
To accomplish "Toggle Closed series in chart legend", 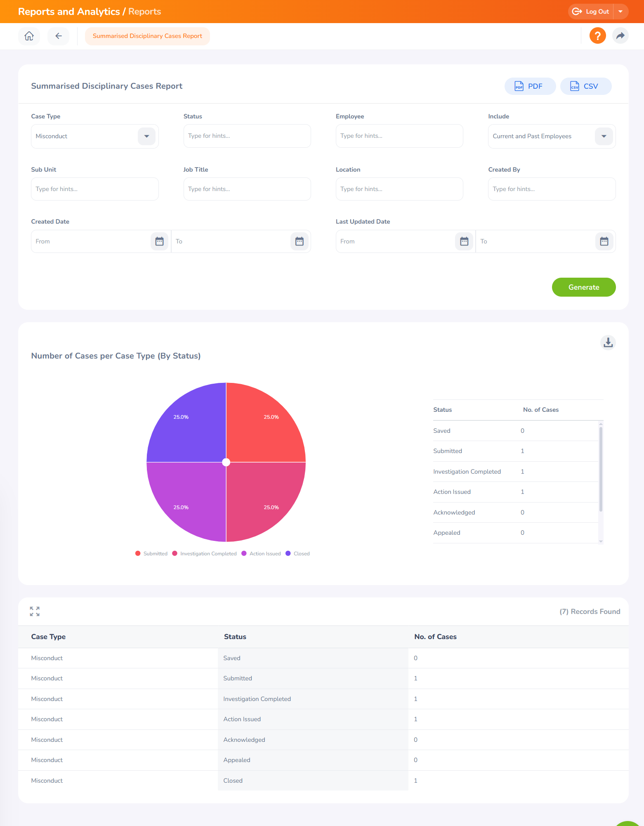I will tap(297, 554).
